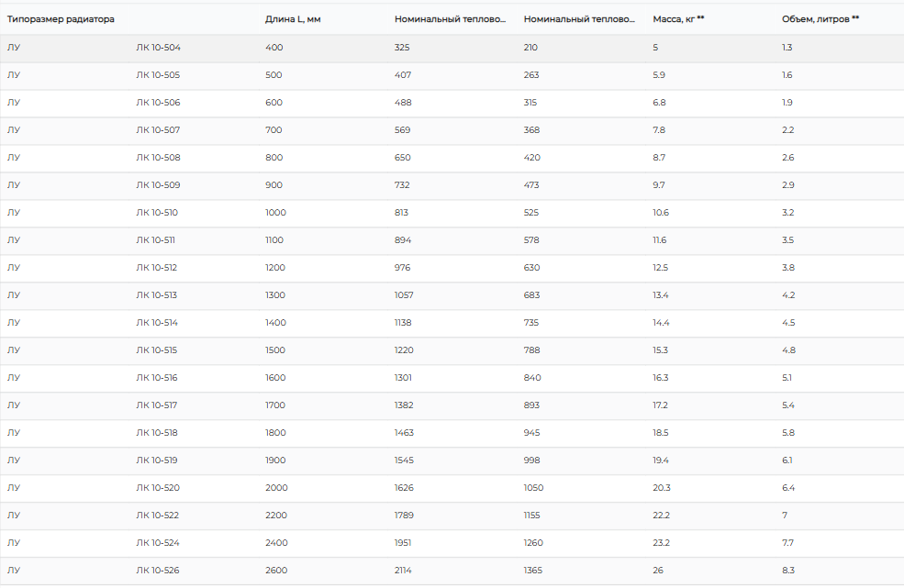
Task: Select the 1365 heat output cell
Action: [x=533, y=571]
